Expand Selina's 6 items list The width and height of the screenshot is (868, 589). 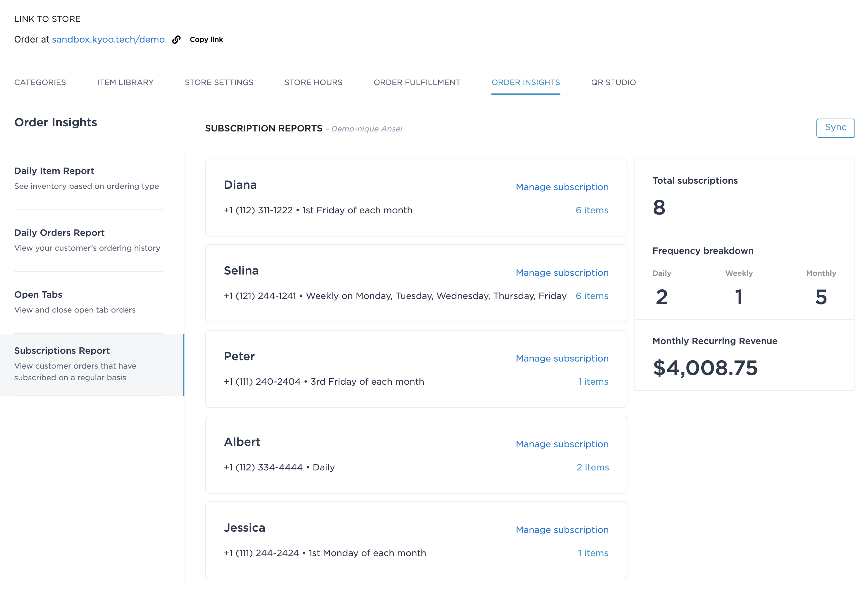pyautogui.click(x=592, y=296)
